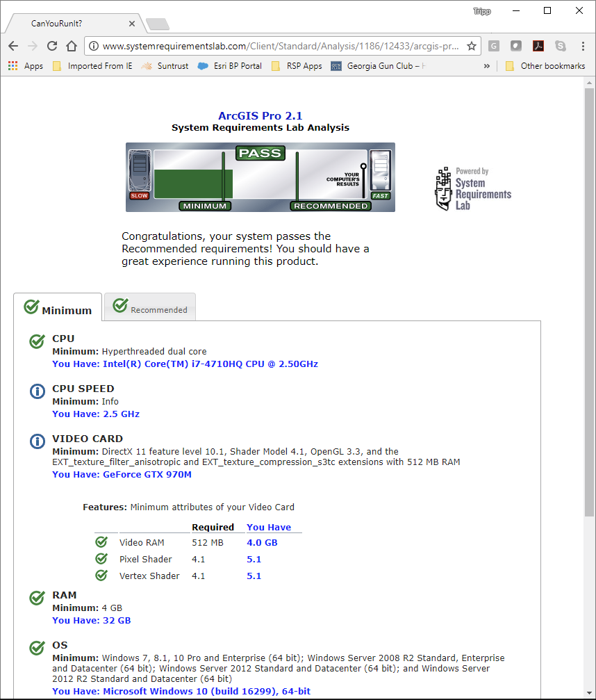Open a new browser tab

[x=158, y=24]
